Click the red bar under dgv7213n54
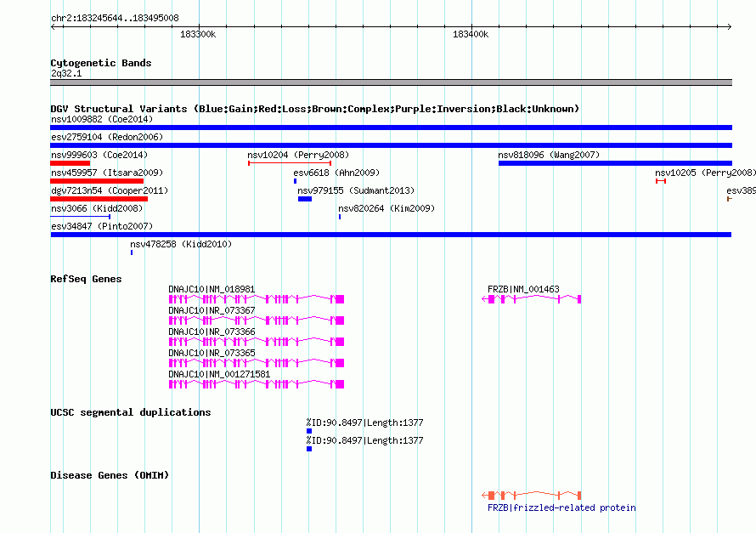 click(x=99, y=199)
